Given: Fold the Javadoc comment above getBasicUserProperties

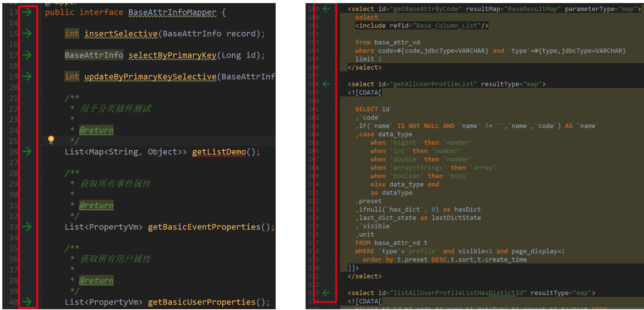Looking at the screenshot, I should [41, 248].
